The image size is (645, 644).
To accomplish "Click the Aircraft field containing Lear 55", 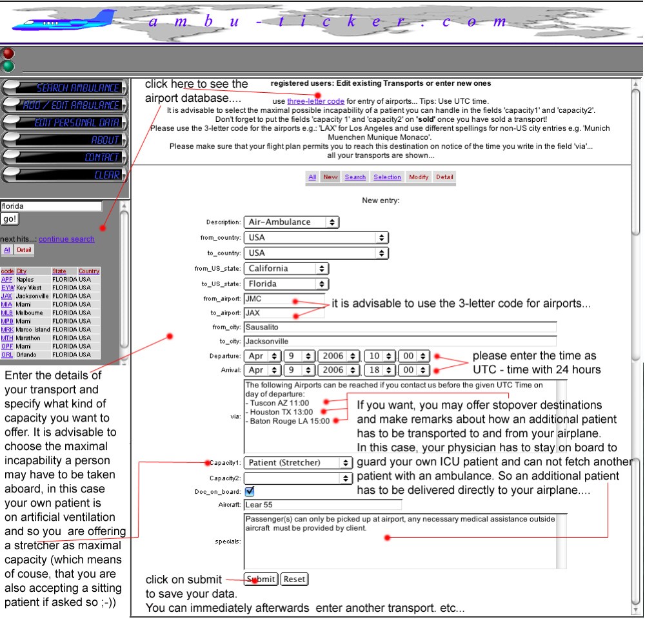I will coord(323,505).
